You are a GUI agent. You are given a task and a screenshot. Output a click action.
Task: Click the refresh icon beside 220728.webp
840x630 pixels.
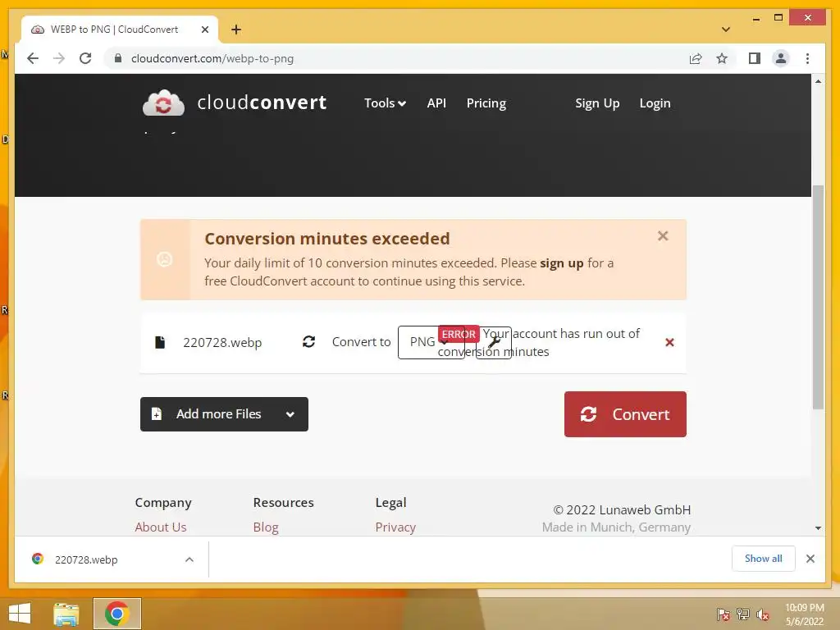pyautogui.click(x=308, y=341)
